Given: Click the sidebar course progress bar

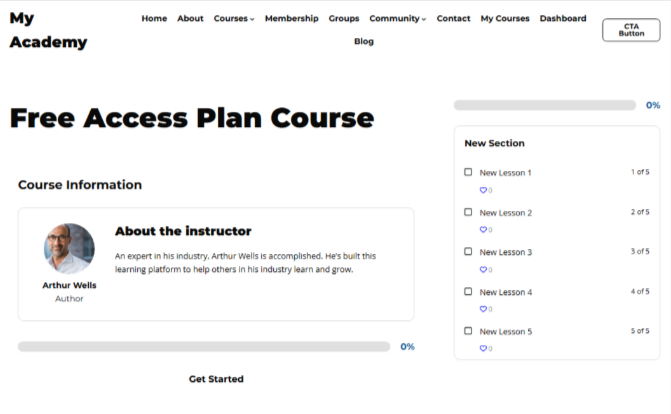Looking at the screenshot, I should [545, 105].
